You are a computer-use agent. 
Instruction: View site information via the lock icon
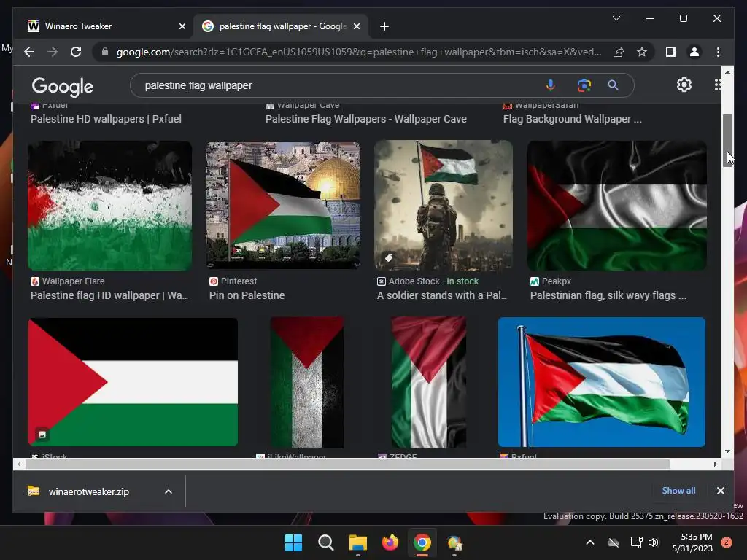(x=105, y=52)
